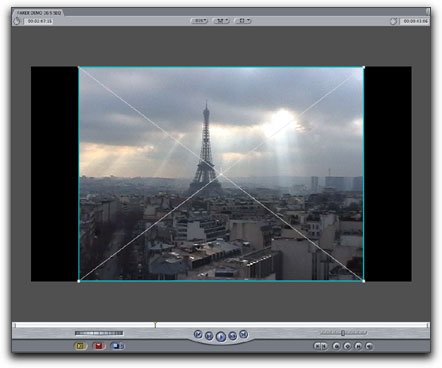This screenshot has height=368, width=442.
Task: Expand the arrow next to the Replace button
Action: click(123, 346)
